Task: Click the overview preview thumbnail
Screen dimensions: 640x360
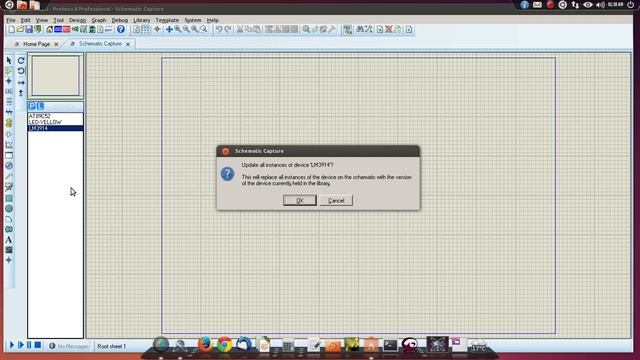Action: [x=56, y=76]
